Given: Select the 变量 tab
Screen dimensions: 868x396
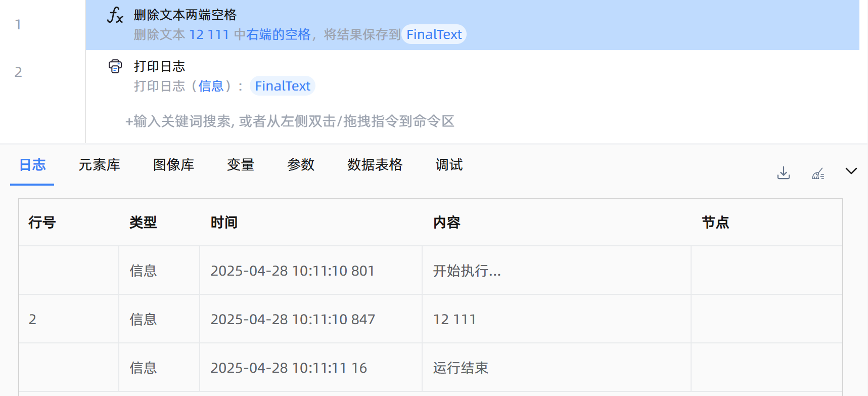Looking at the screenshot, I should [x=241, y=165].
